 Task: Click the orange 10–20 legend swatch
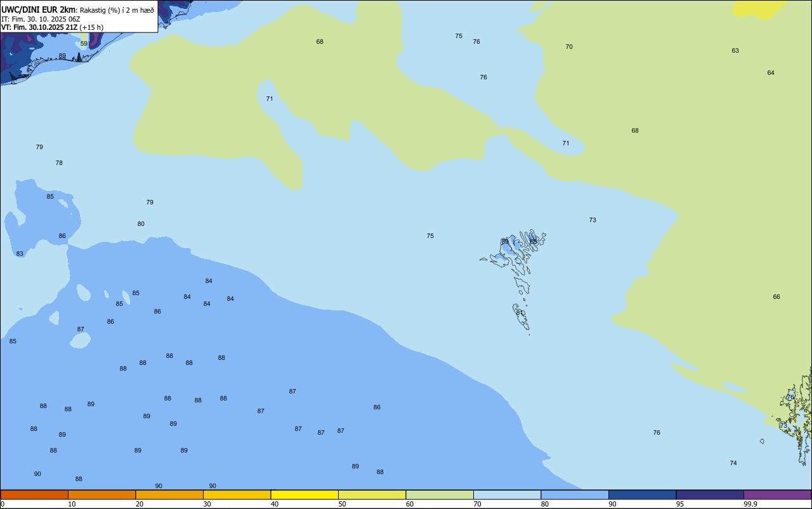101,494
